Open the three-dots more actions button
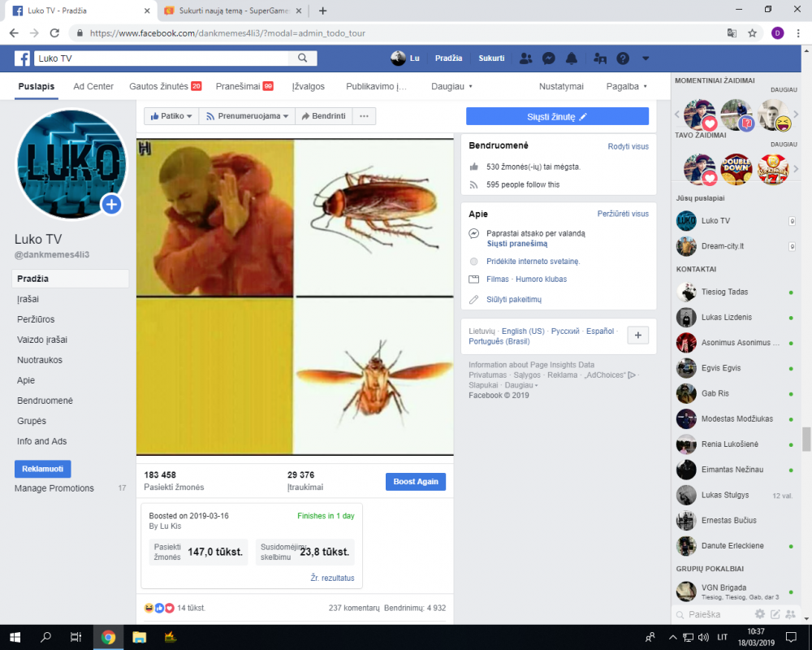The width and height of the screenshot is (812, 650). 363,116
